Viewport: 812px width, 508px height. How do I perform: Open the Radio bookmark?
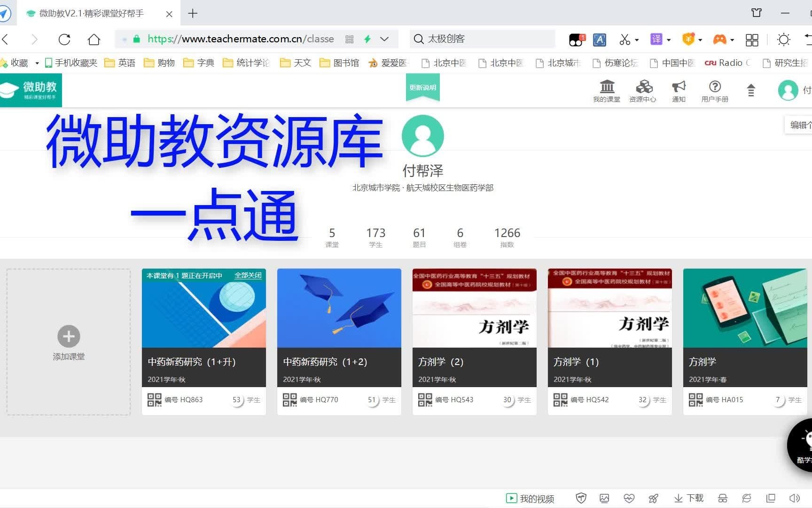click(x=727, y=63)
